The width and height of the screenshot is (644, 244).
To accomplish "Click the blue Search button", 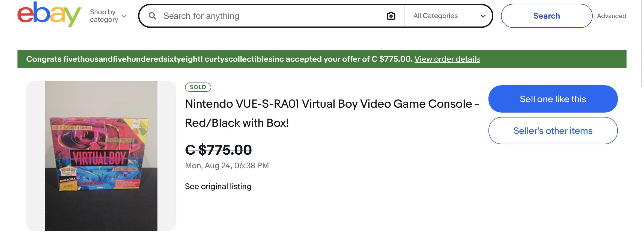I will [x=547, y=16].
